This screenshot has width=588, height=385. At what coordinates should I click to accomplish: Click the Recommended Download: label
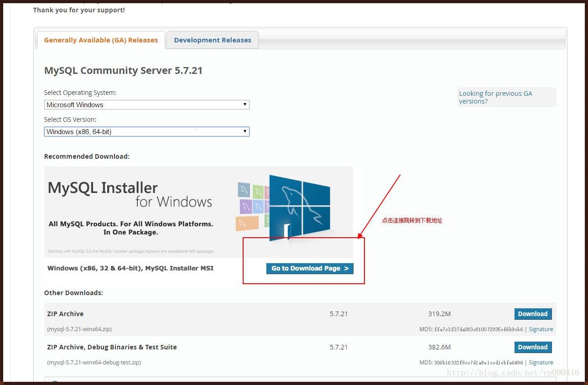click(87, 156)
